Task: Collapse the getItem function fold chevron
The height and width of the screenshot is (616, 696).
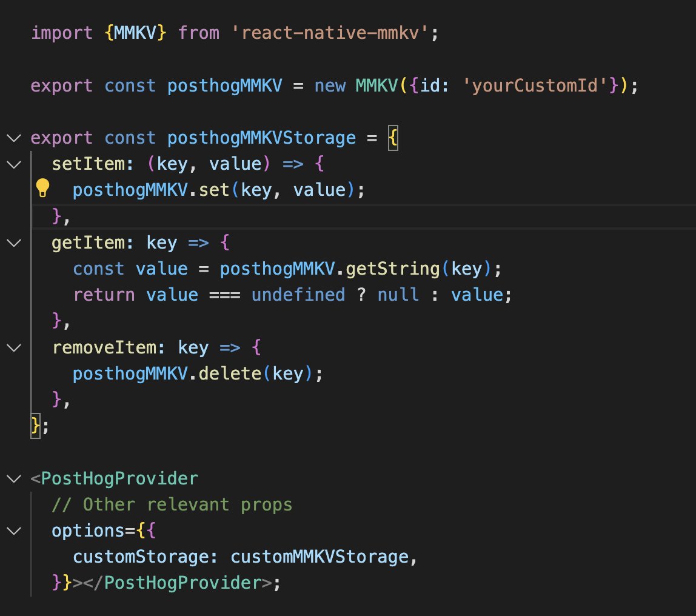Action: 14,243
